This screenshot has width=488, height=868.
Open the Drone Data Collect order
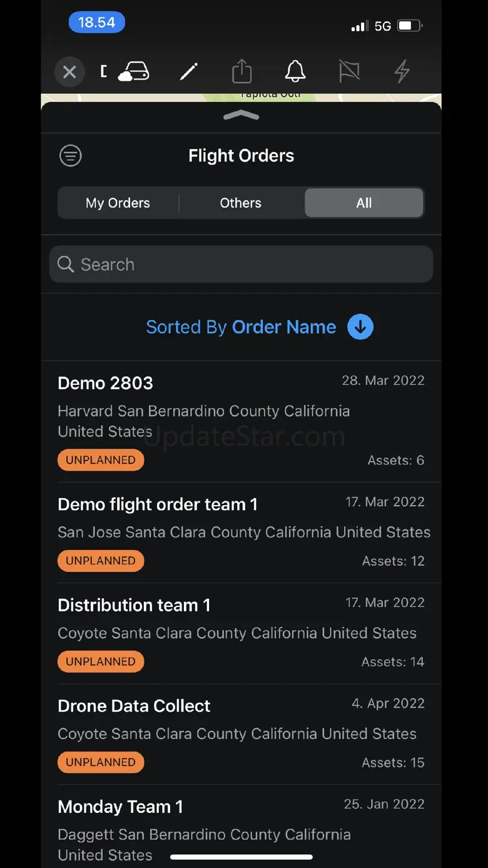[241, 734]
